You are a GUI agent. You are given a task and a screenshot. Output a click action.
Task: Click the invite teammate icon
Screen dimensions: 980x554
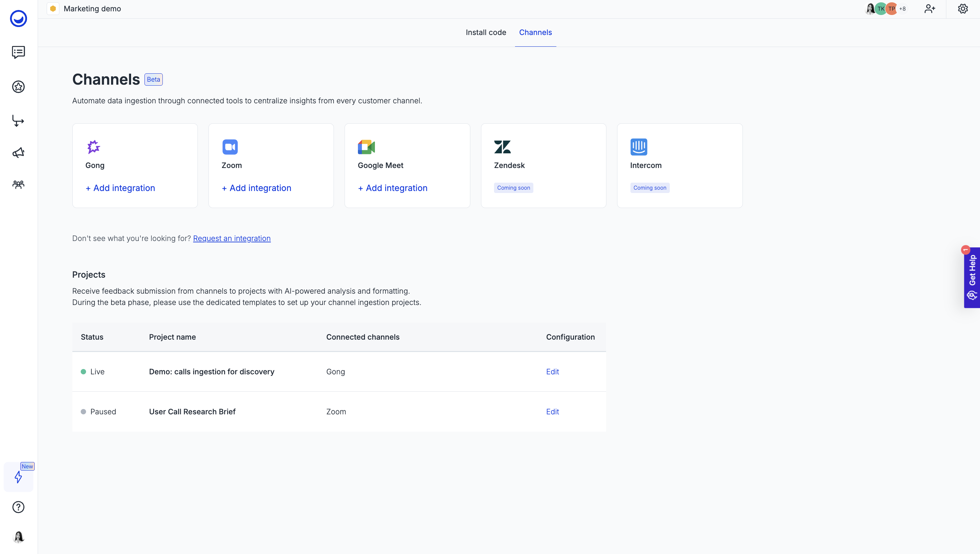point(929,9)
